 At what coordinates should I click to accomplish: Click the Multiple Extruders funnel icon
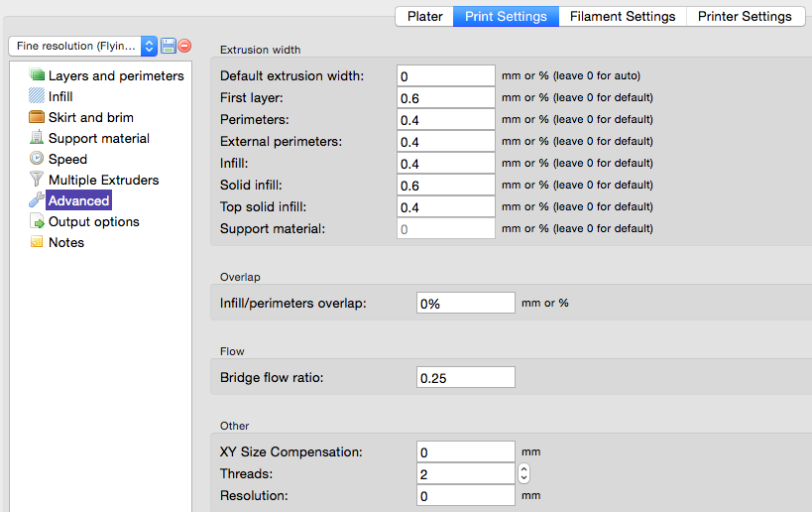[x=37, y=180]
